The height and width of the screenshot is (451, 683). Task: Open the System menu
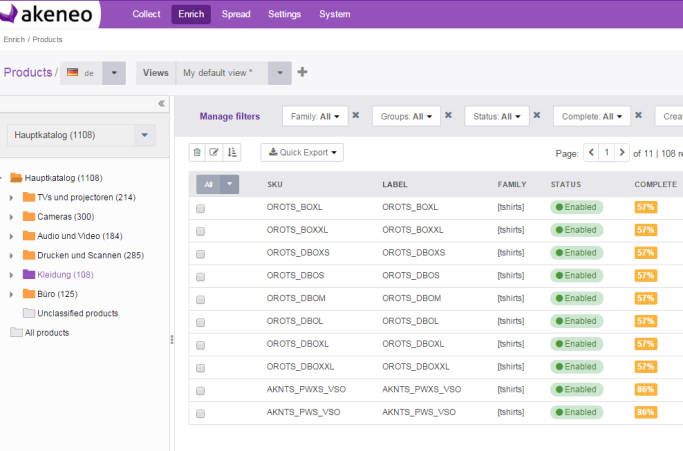[335, 14]
